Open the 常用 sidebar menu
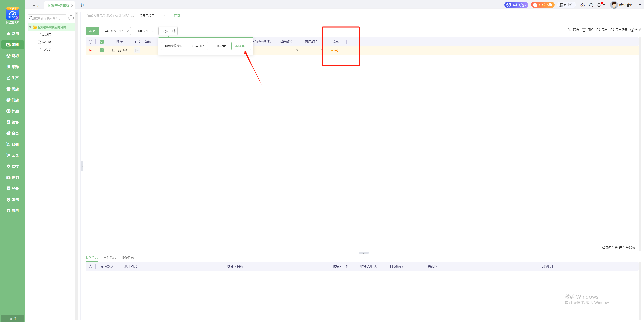 (13, 34)
